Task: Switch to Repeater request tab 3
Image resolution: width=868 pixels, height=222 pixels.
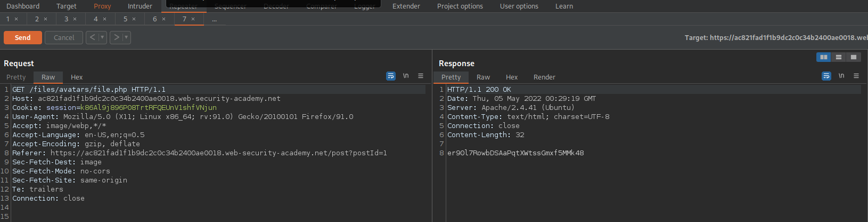Action: 67,19
